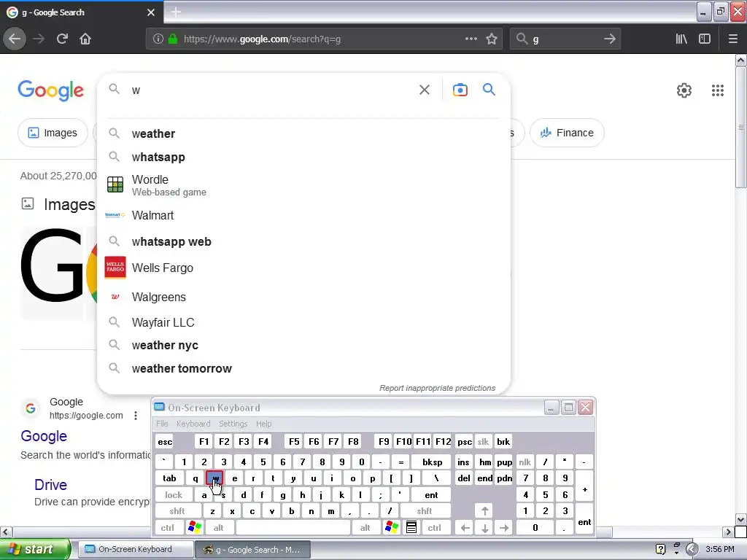747x560 pixels.
Task: Click the blue Google search magnifier button
Action: click(489, 90)
